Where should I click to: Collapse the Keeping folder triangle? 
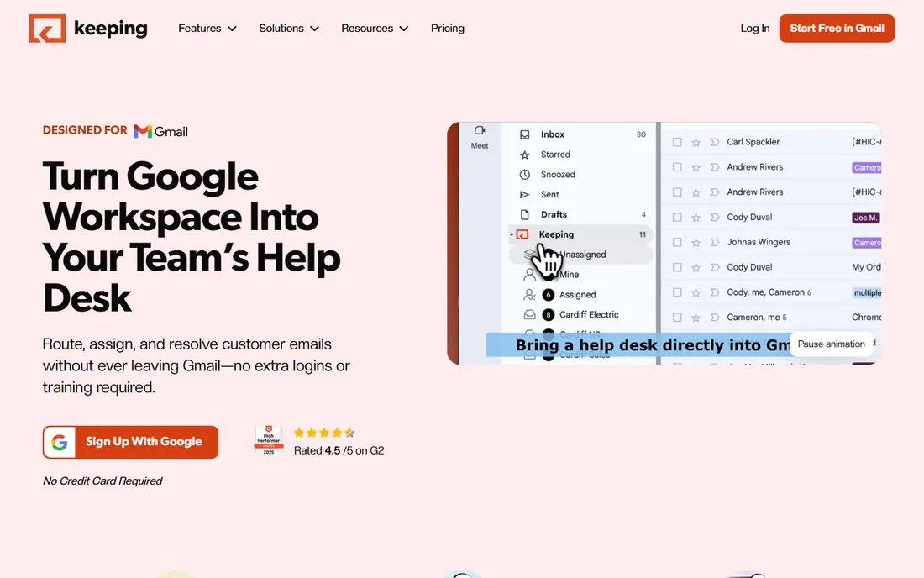[x=512, y=234]
